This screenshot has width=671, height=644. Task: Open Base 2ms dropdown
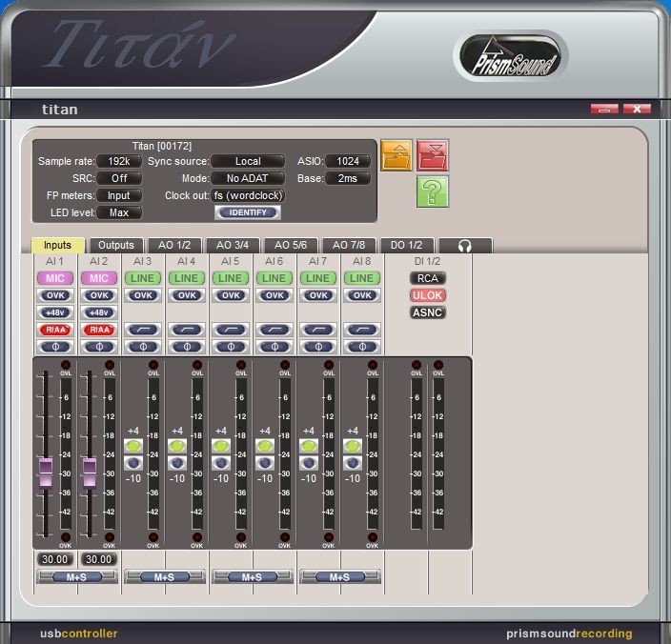(x=348, y=178)
